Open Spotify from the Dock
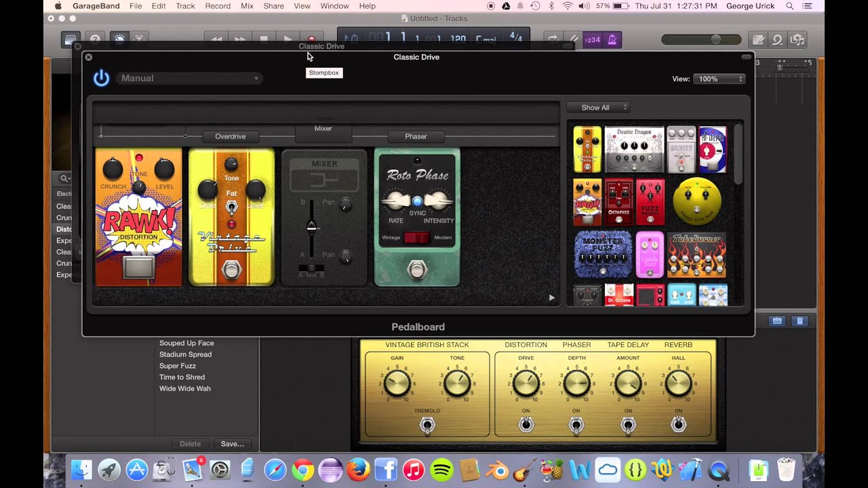Screen dimensions: 868x488 point(441,470)
